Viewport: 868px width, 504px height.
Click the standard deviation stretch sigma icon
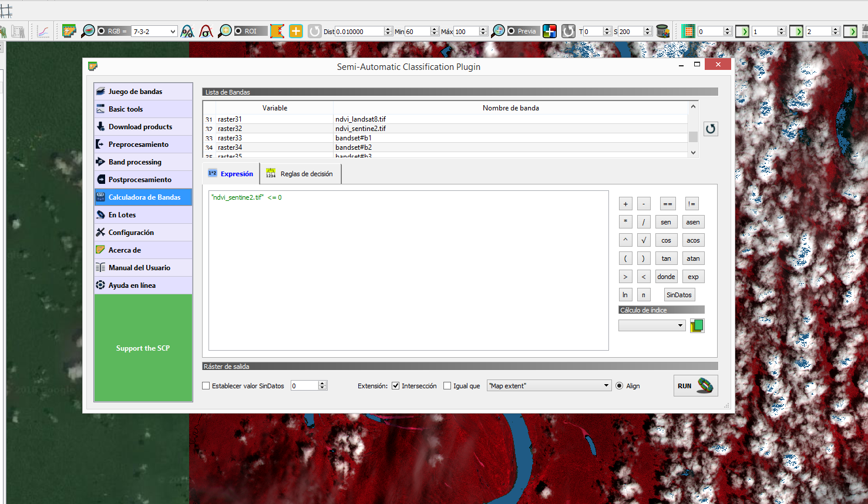pos(206,31)
